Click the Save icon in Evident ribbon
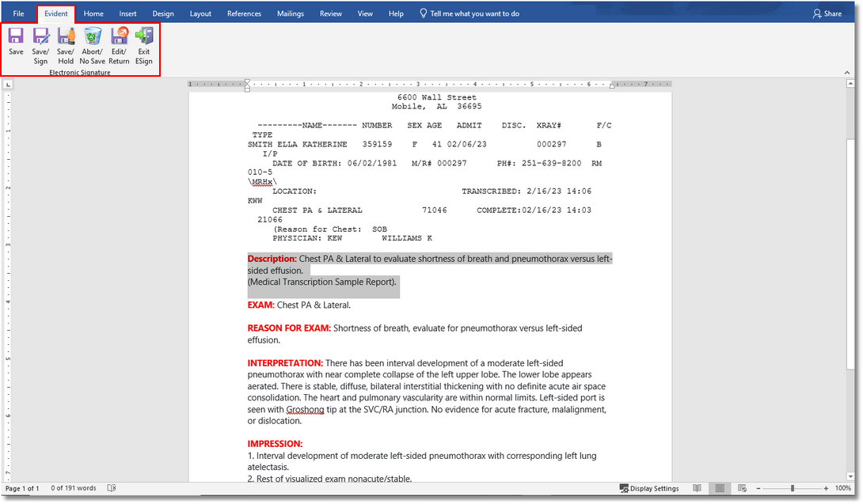This screenshot has width=863, height=504. [x=16, y=36]
